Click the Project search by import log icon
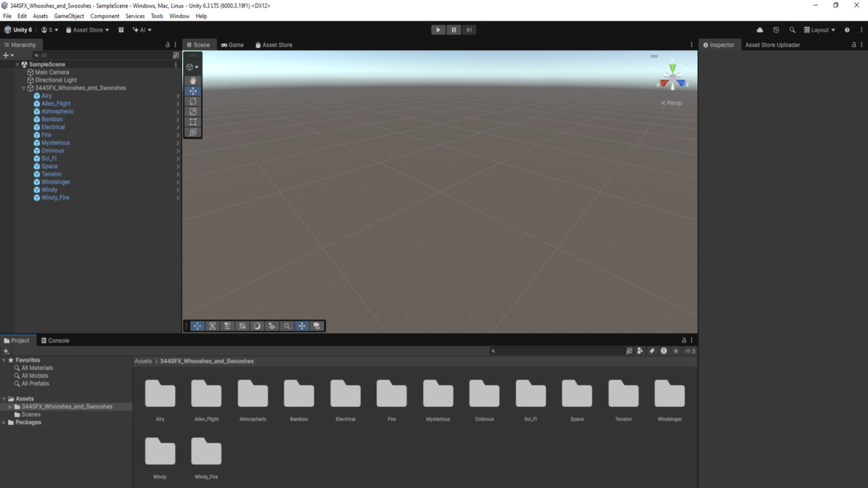 coord(663,351)
